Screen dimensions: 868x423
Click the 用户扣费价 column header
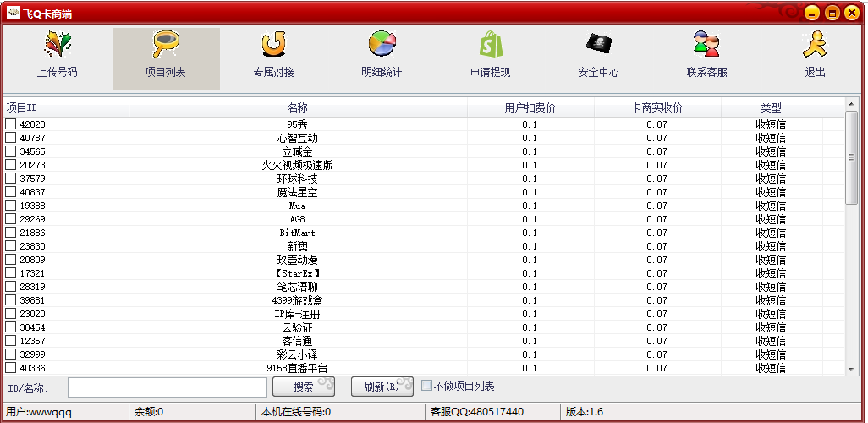coord(530,107)
